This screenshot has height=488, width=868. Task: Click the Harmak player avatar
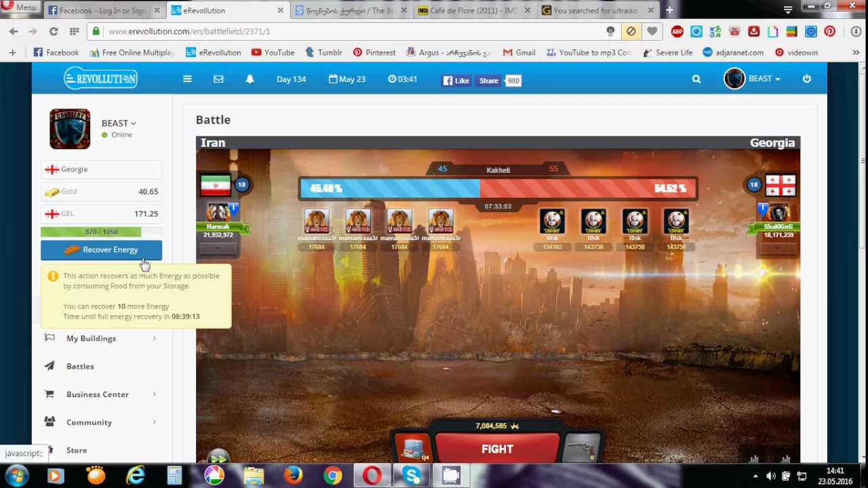[x=218, y=213]
